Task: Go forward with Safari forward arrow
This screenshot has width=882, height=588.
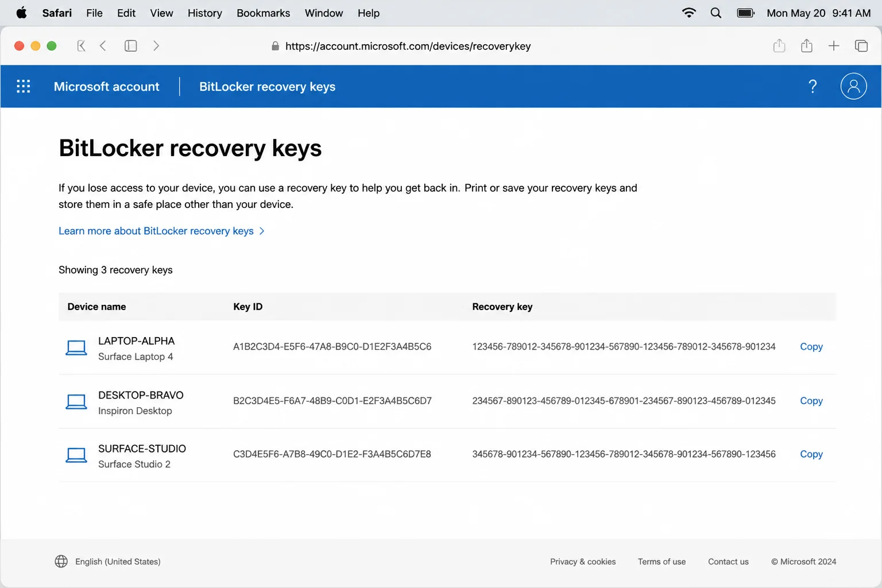Action: click(156, 46)
